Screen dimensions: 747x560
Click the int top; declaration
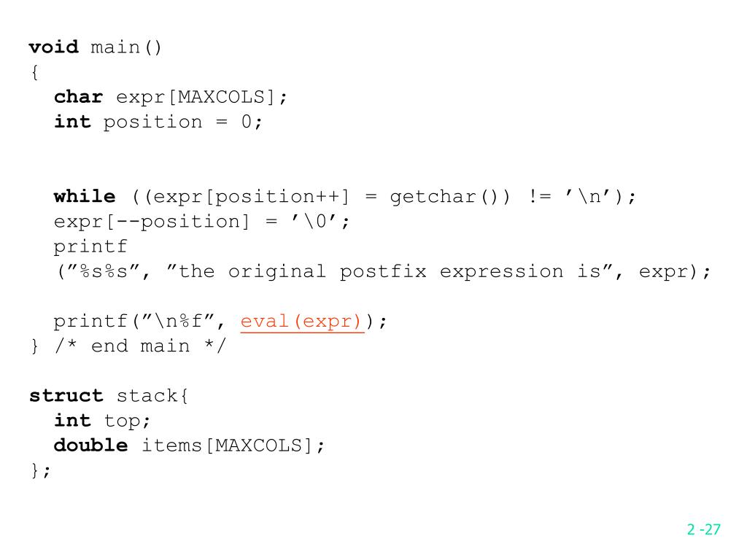click(102, 421)
